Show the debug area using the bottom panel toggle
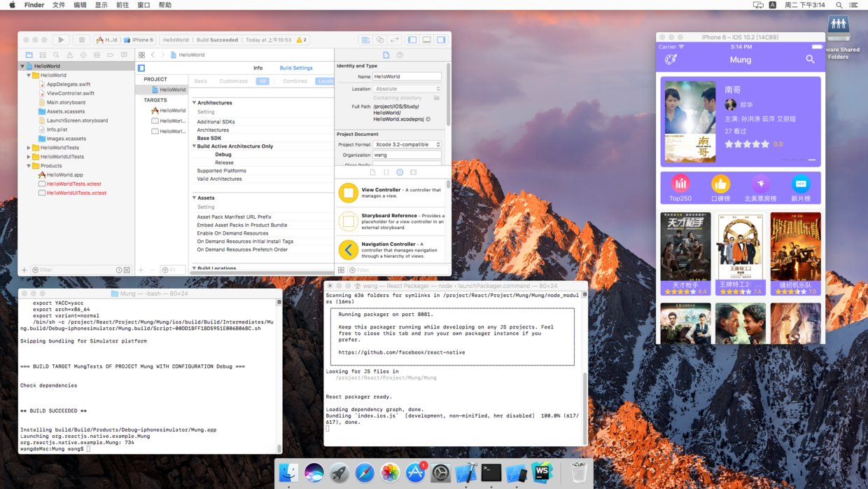 426,39
